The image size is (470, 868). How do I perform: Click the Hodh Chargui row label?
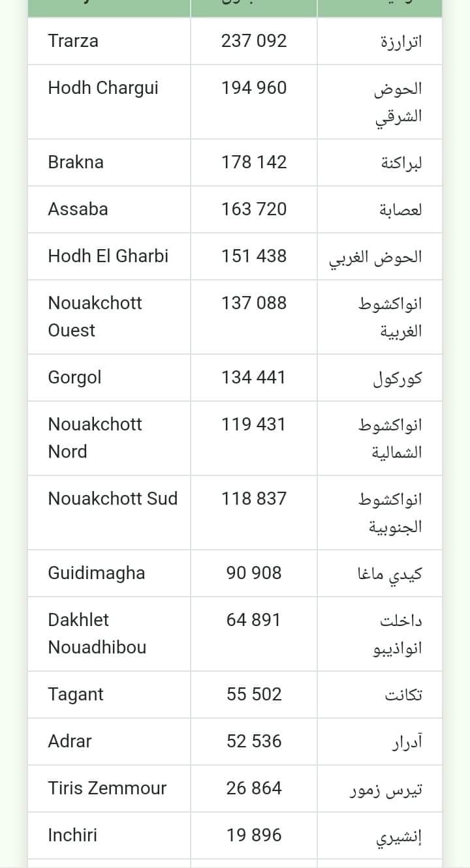(103, 88)
